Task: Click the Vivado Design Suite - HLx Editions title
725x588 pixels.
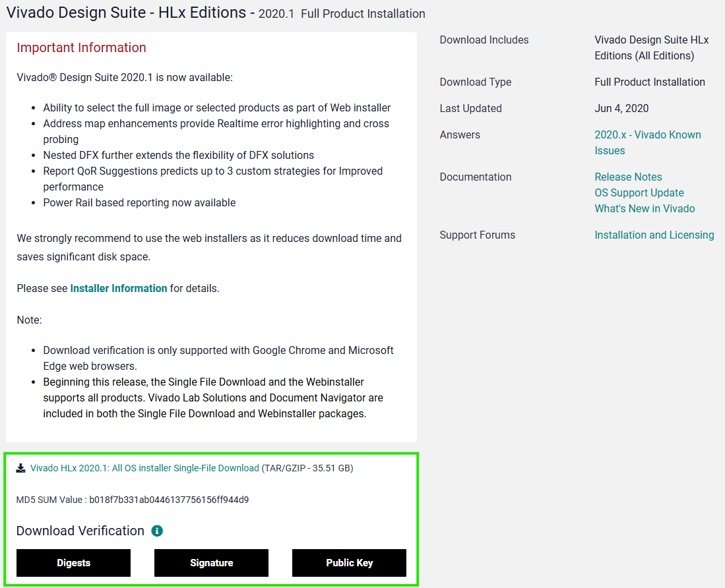Action: (126, 13)
